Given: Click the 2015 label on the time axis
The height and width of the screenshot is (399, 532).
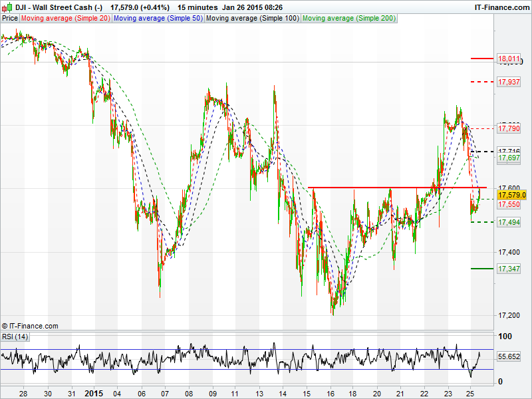Looking at the screenshot, I should coord(95,393).
